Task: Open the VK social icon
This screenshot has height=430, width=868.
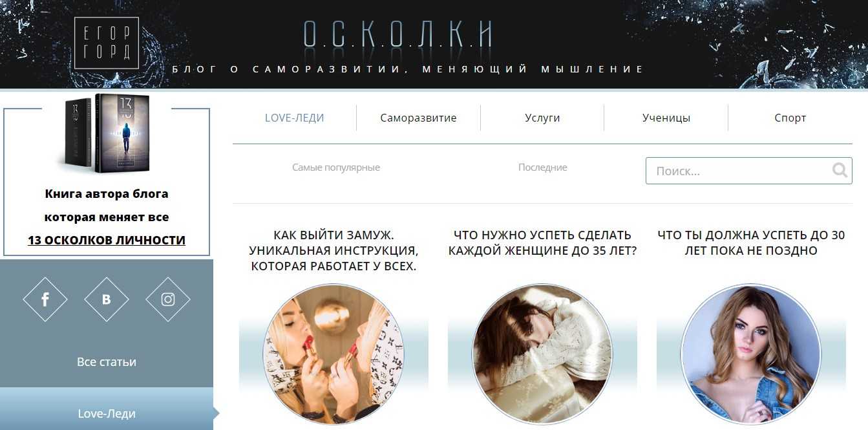Action: pos(107,299)
